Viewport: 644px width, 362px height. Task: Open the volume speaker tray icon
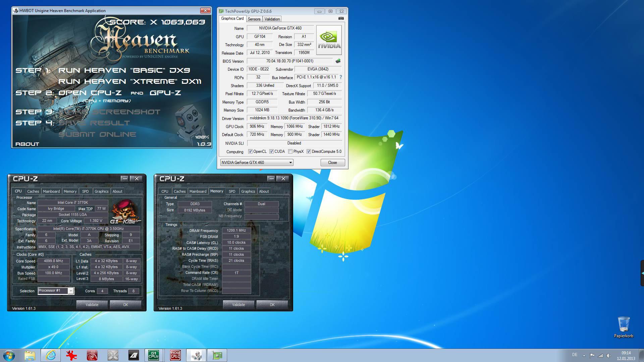pyautogui.click(x=608, y=355)
